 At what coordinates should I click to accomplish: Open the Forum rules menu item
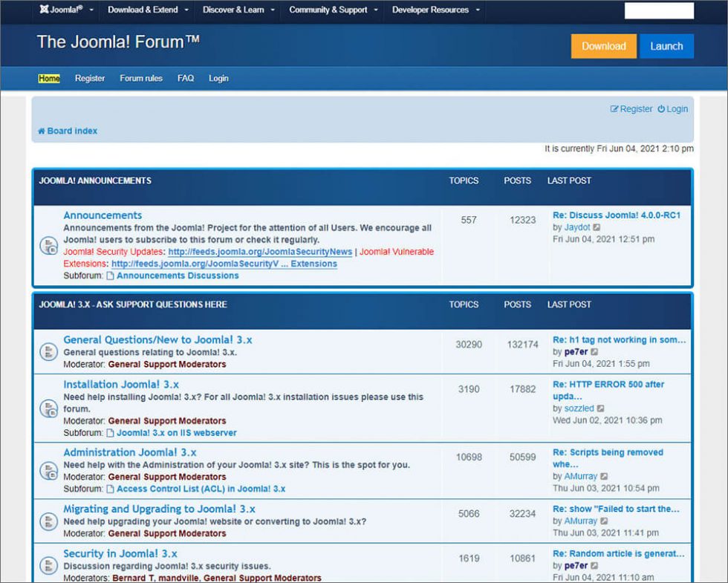click(x=141, y=78)
